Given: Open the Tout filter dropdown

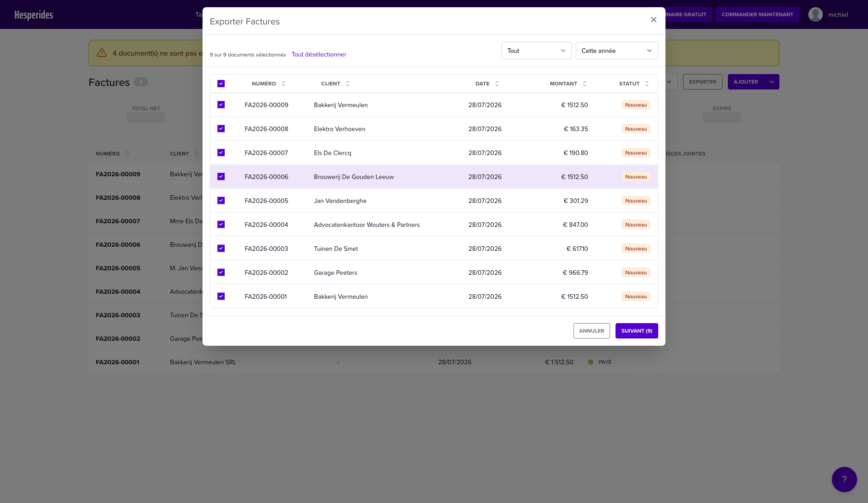Looking at the screenshot, I should click(x=537, y=51).
